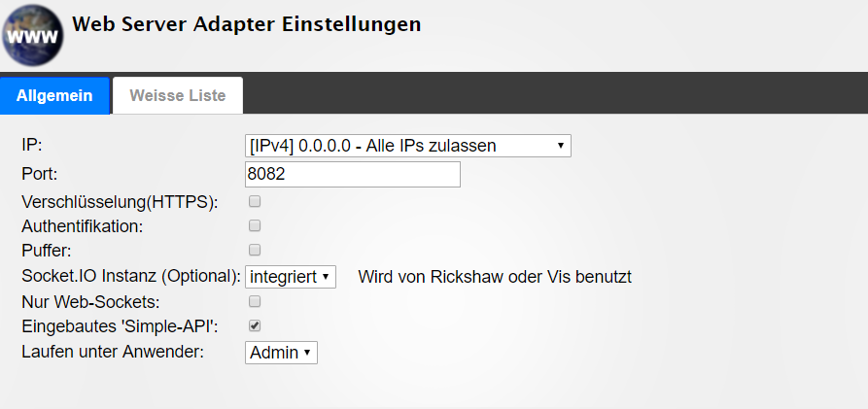Enable the Verschlüsselung (HTTPS) checkbox

pyautogui.click(x=255, y=202)
